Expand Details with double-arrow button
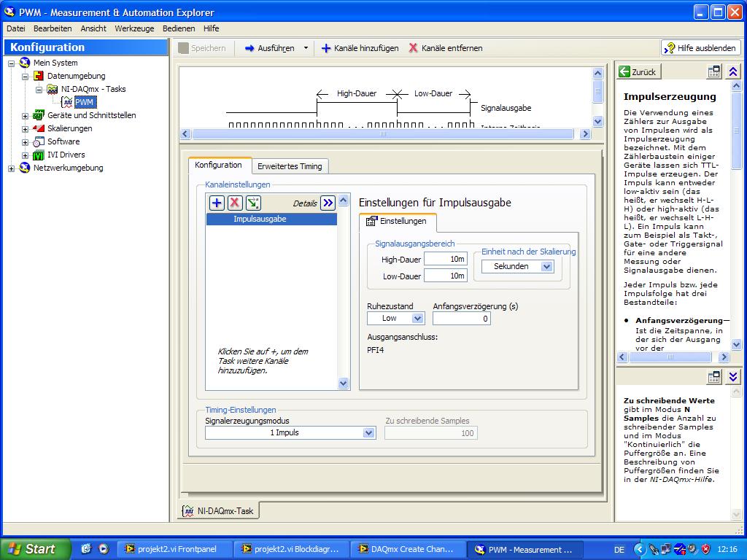747x560 pixels. click(328, 203)
